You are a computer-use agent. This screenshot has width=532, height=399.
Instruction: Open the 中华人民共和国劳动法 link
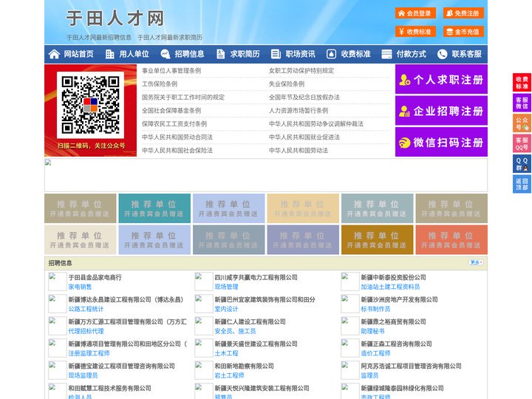pos(299,150)
